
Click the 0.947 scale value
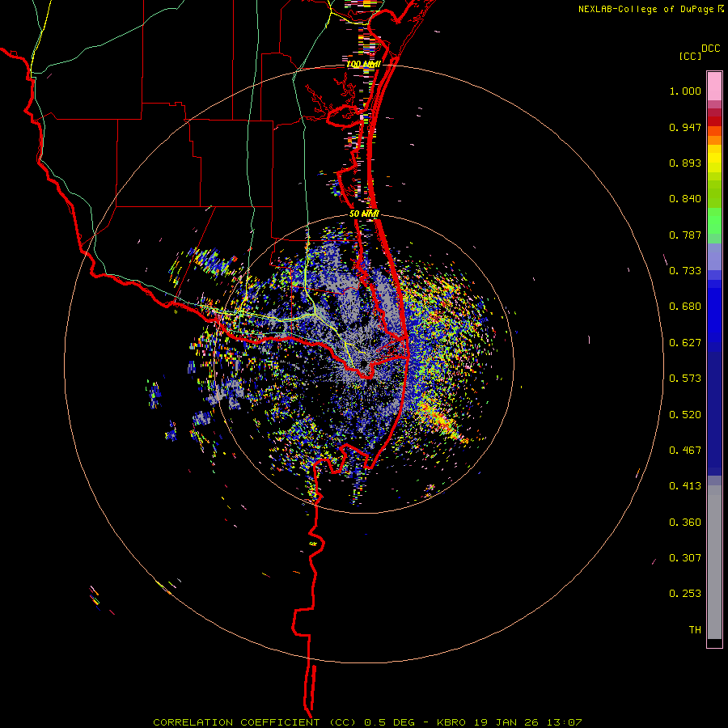(685, 127)
